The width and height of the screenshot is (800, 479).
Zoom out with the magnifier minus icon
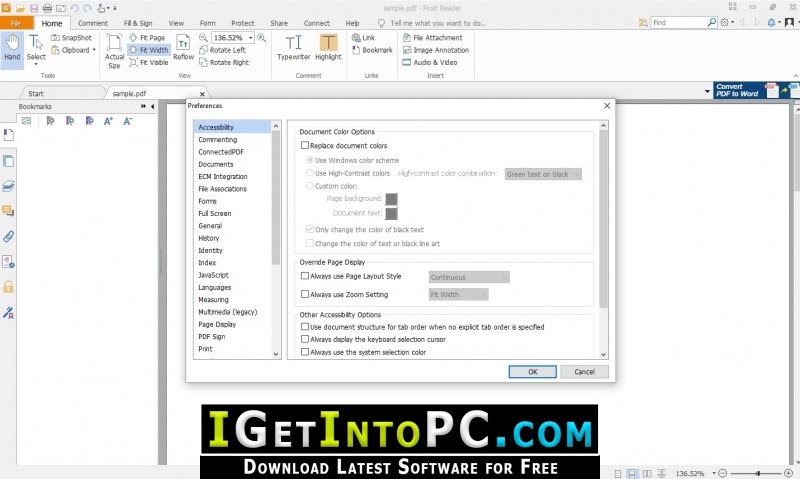[203, 38]
